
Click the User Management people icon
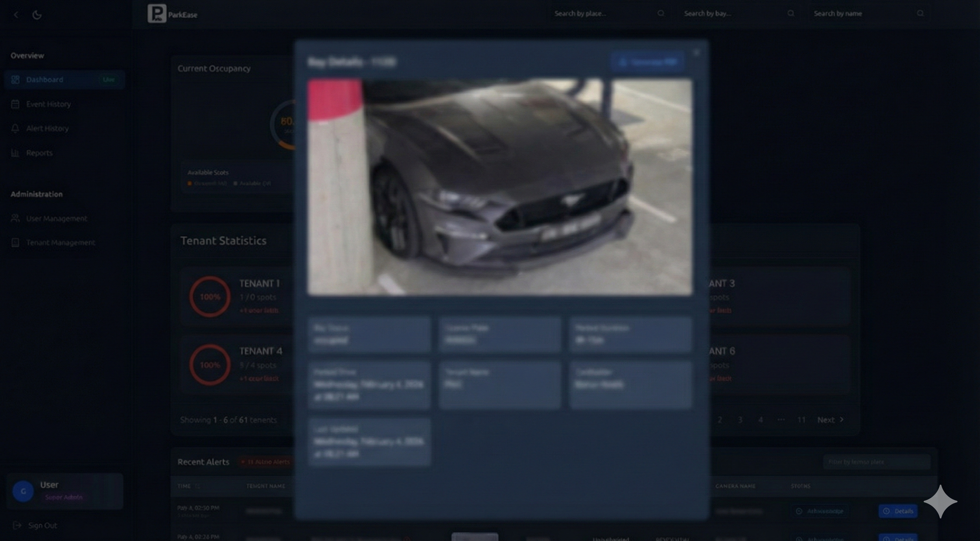point(15,218)
